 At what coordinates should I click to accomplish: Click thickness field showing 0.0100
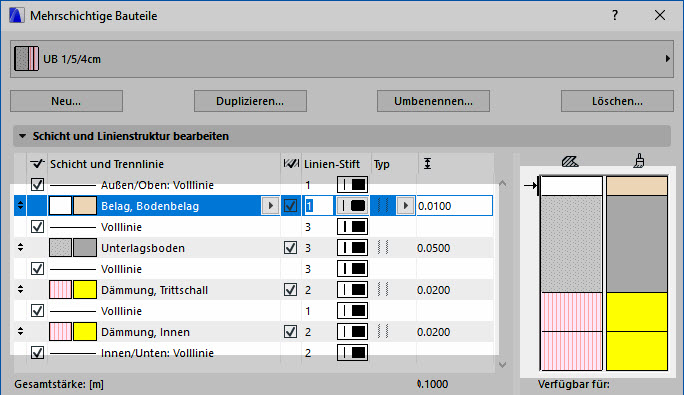(455, 206)
